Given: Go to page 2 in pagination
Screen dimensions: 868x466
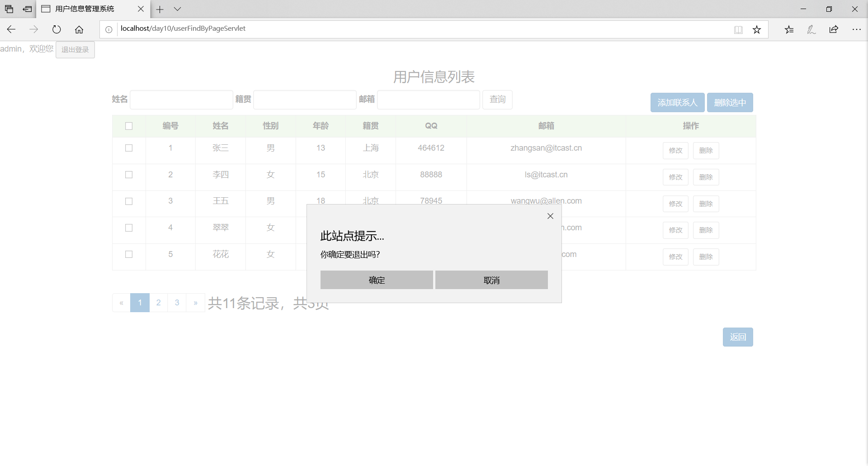Looking at the screenshot, I should (x=159, y=303).
